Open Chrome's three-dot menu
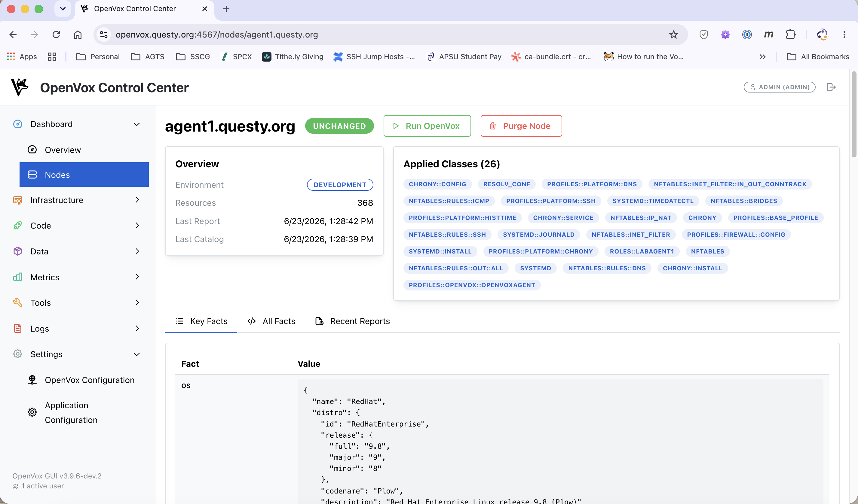Image resolution: width=858 pixels, height=504 pixels. (844, 34)
